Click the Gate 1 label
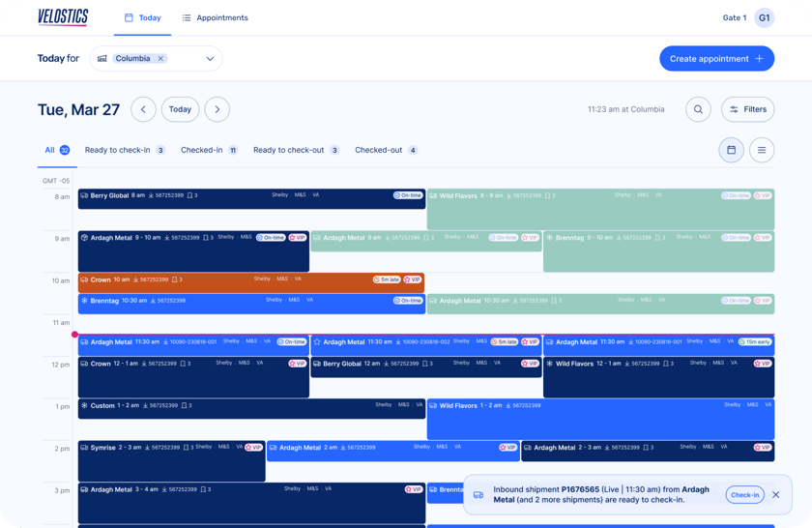Screen dimensions: 812x528 click(735, 17)
